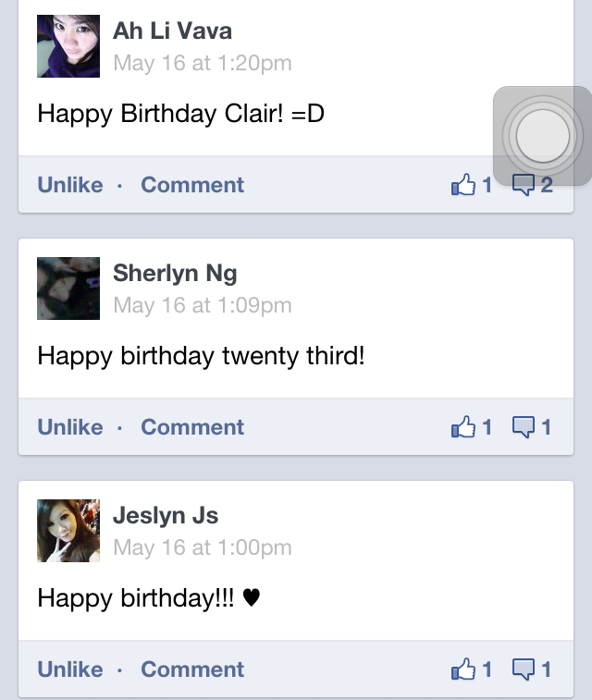
Task: Tap the AssistiveTouch floating button
Action: tap(542, 136)
